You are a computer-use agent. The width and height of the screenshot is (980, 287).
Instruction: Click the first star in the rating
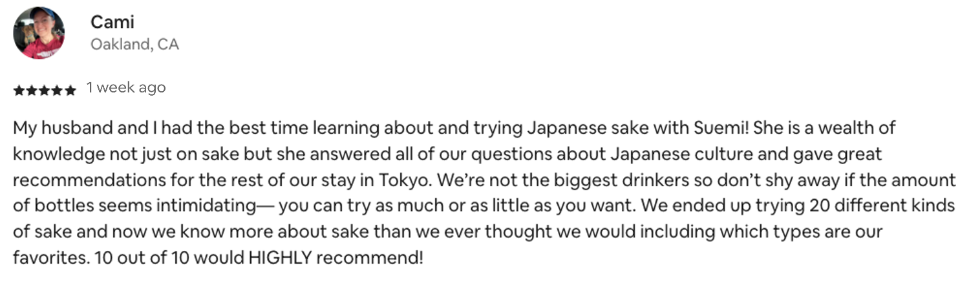[19, 90]
